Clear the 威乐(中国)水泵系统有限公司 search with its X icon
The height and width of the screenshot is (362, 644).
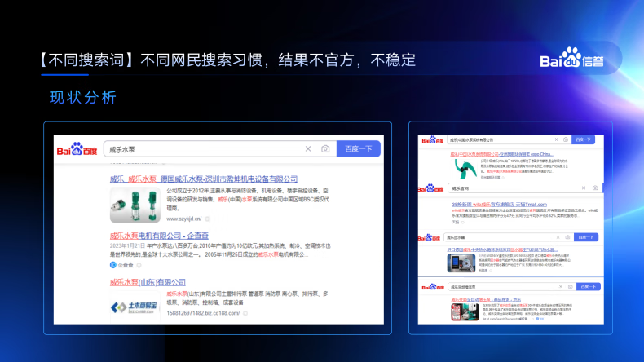[x=557, y=139]
